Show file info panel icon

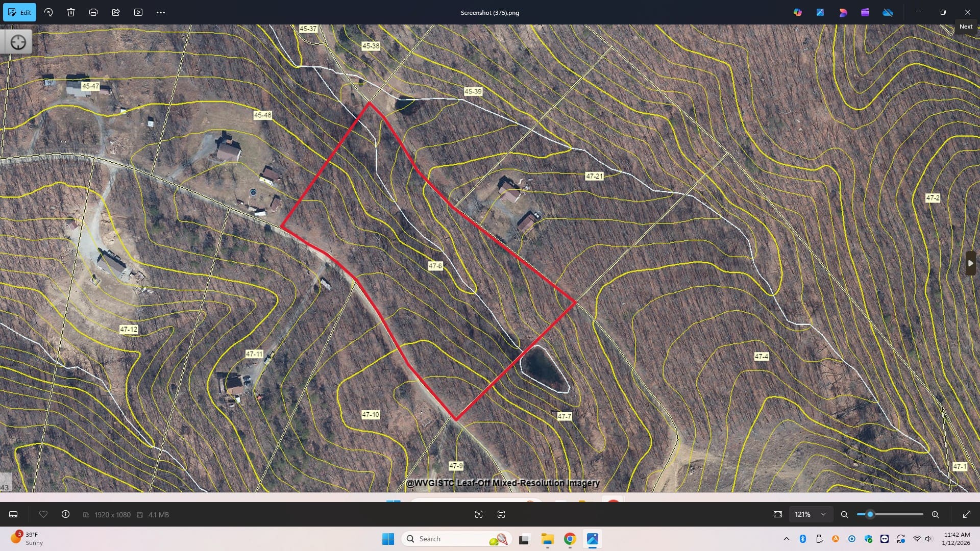click(x=65, y=514)
